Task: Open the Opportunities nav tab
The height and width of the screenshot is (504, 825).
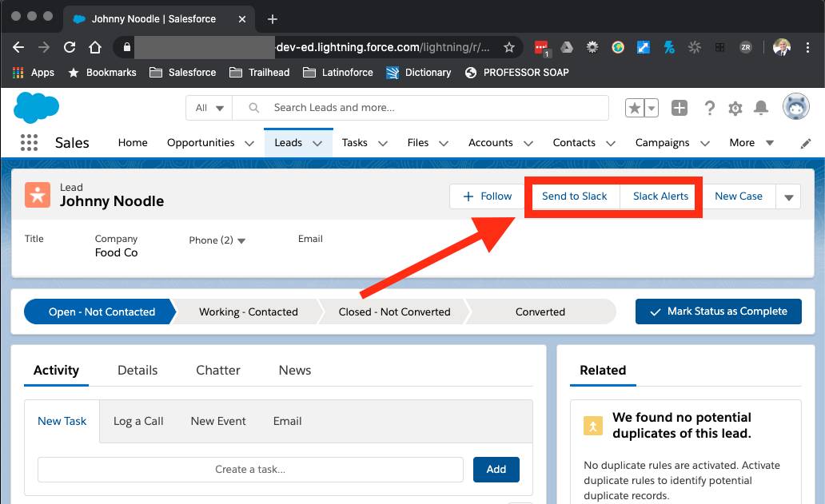Action: click(x=201, y=142)
